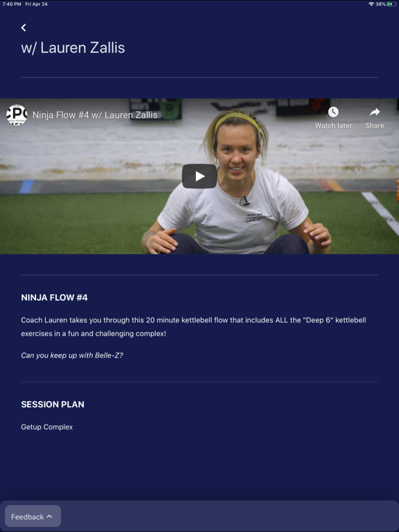The image size is (399, 532).
Task: Tap the Fri Apr 24 date in status bar
Action: [x=36, y=4]
